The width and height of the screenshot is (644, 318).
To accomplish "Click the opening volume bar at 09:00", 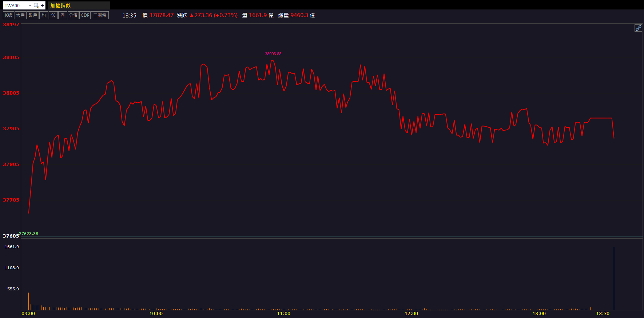I will pyautogui.click(x=28, y=301).
